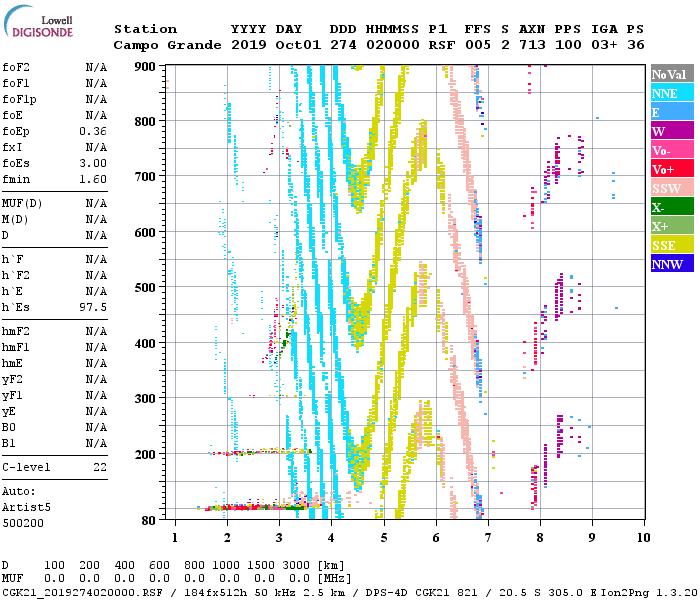
Task: Click the 500200 version number
Action: point(23,523)
